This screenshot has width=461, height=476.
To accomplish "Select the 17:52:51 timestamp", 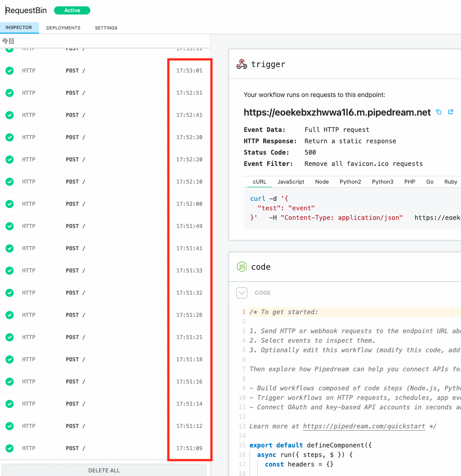I will [189, 93].
